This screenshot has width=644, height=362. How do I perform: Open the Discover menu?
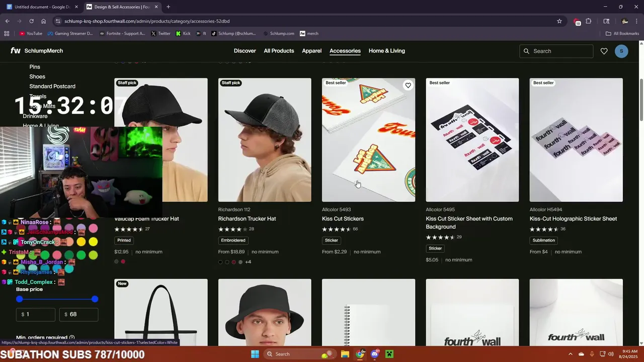pos(245,51)
